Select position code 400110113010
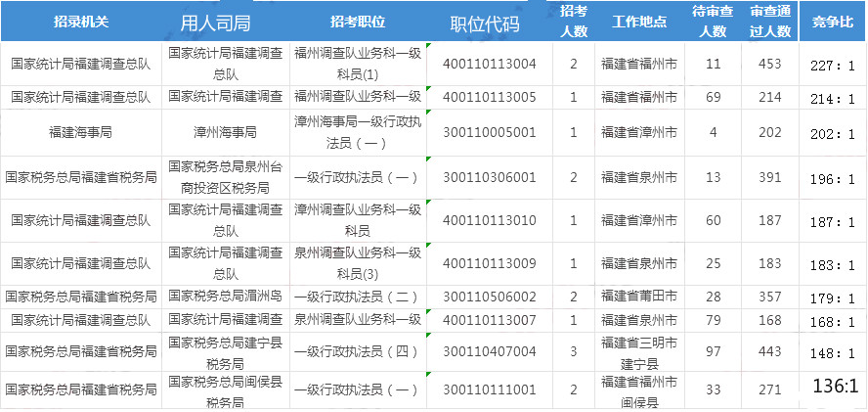 pos(490,220)
